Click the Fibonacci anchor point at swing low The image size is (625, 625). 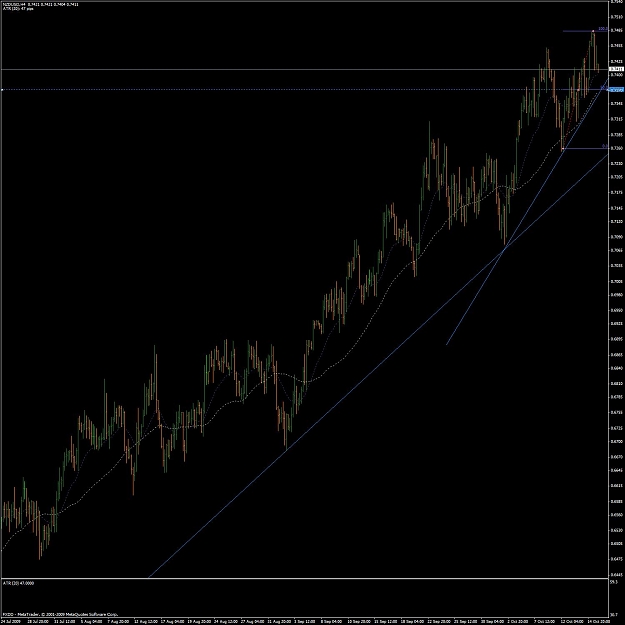[x=563, y=149]
